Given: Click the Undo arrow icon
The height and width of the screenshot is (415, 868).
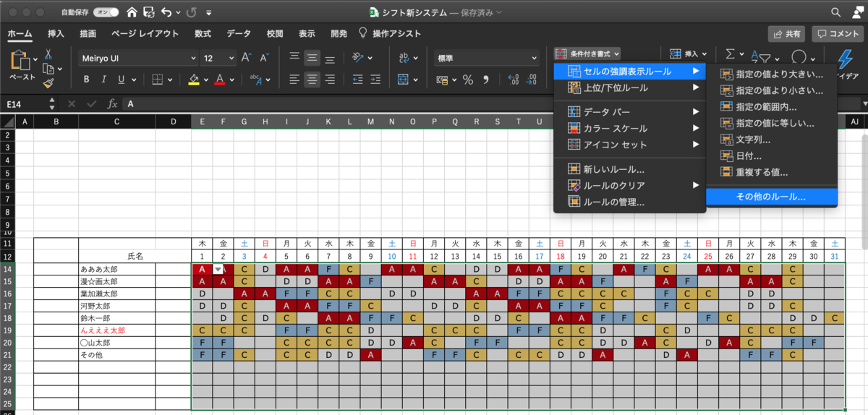Looking at the screenshot, I should pyautogui.click(x=167, y=12).
